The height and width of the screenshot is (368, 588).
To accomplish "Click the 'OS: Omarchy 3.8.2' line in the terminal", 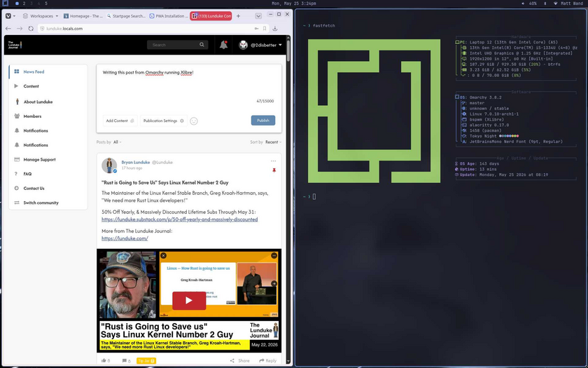I will 478,97.
